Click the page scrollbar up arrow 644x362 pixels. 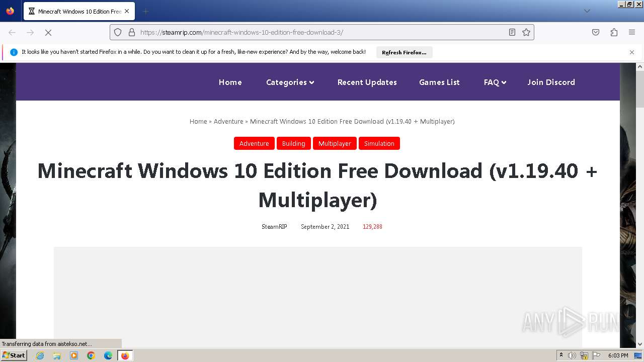(640, 66)
